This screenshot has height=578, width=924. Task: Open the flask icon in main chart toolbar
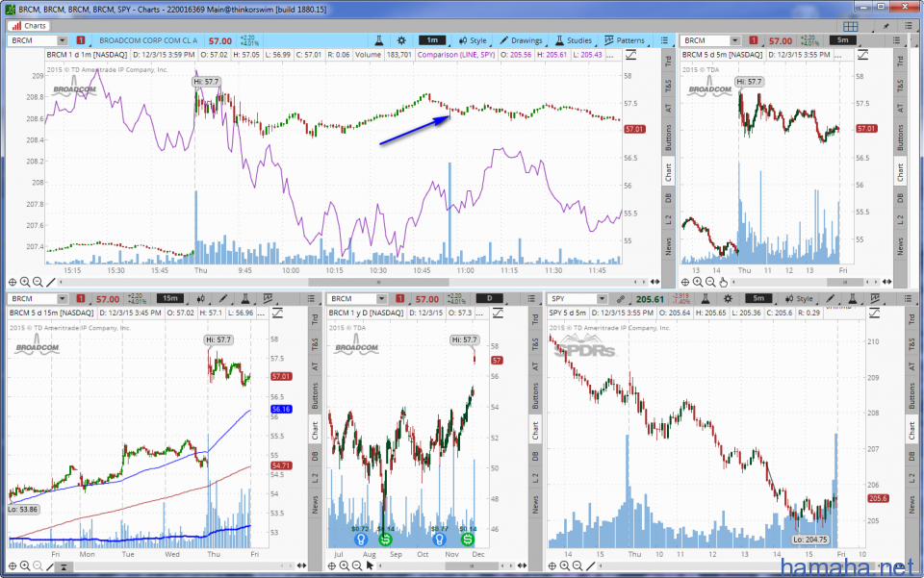pos(380,41)
